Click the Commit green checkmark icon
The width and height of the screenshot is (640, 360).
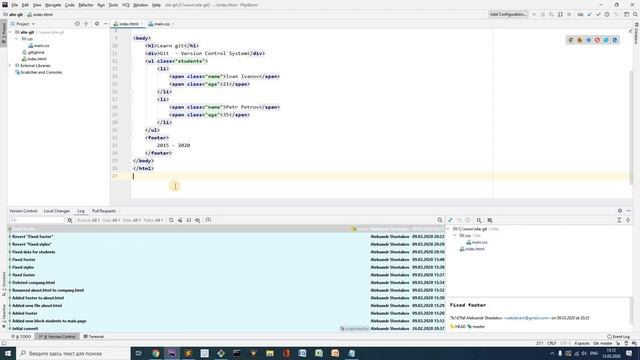coord(598,14)
